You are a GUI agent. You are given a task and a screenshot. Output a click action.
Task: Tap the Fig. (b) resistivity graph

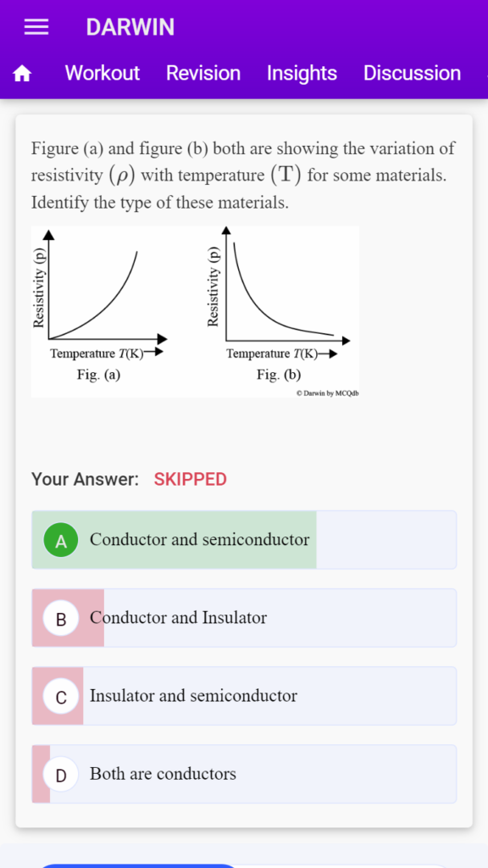279,305
